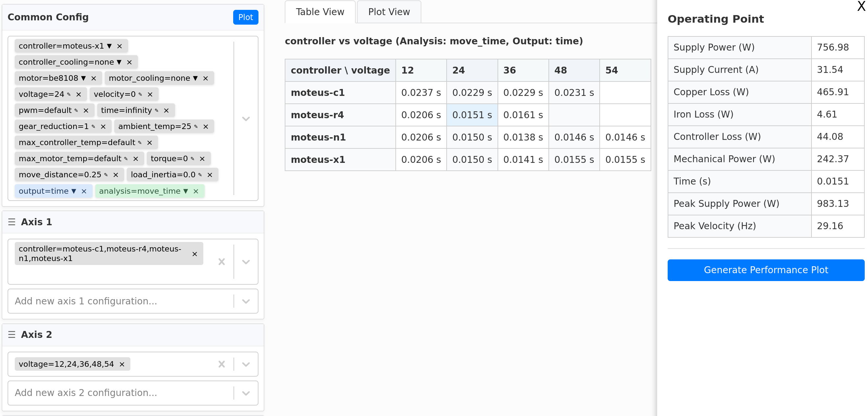
Task: Close the Operating Point panel
Action: (860, 6)
